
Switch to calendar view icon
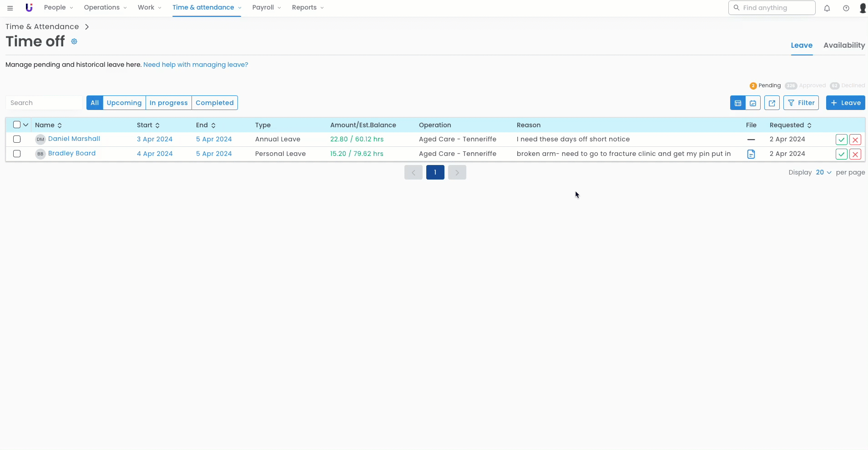[x=753, y=103]
